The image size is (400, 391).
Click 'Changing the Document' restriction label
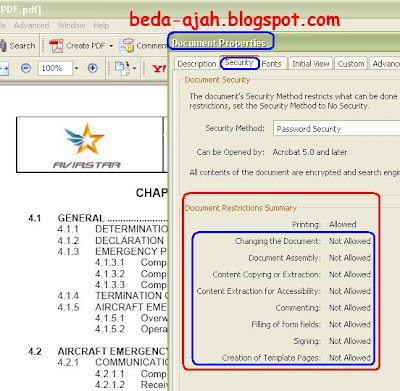tap(278, 241)
